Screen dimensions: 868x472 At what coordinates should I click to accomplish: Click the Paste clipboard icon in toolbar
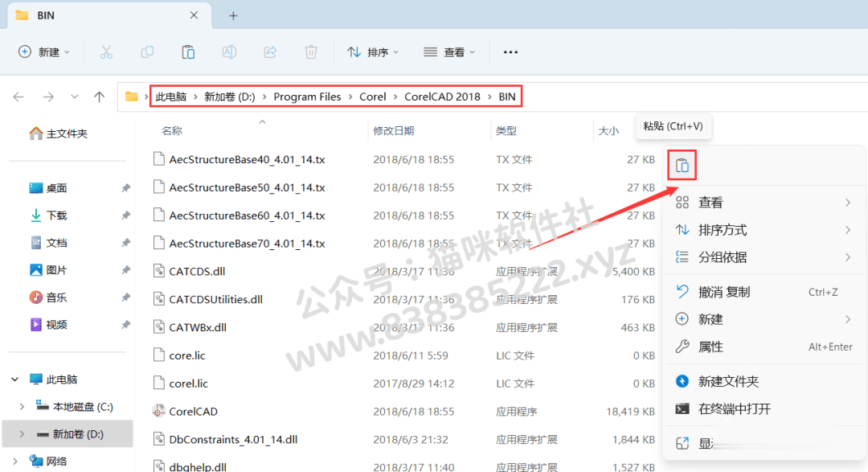point(188,52)
